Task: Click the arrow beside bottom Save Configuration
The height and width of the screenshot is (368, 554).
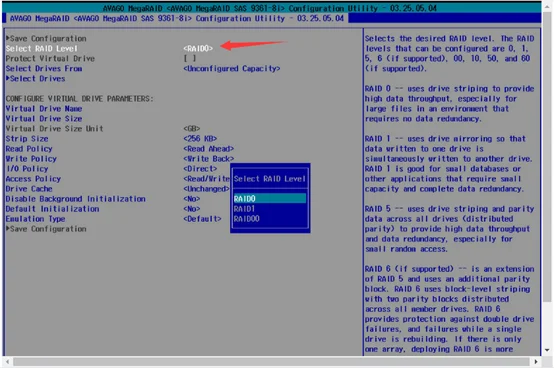Action: 7,228
